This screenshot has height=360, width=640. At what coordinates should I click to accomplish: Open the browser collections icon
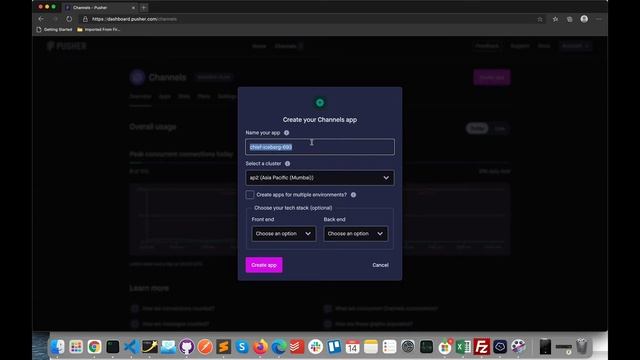coord(569,19)
